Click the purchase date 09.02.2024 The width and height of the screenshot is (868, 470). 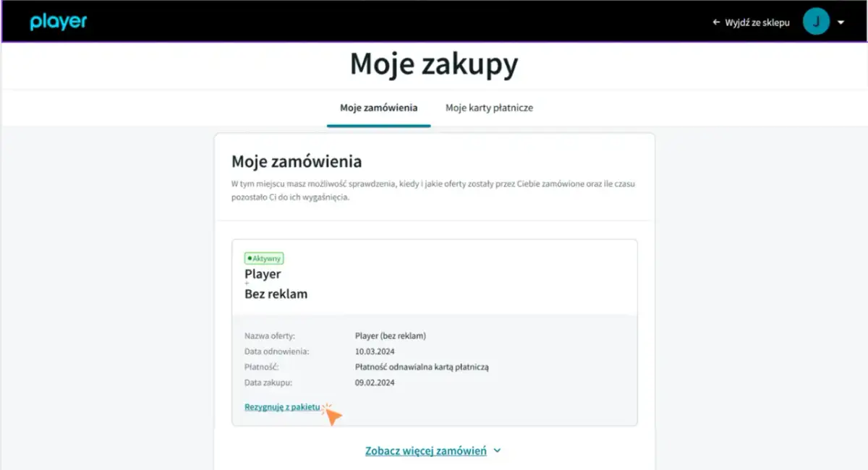376,383
